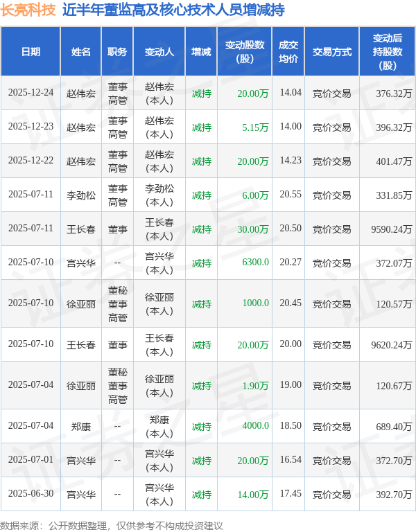Select the 增减 column header
416x532 pixels.
(x=201, y=51)
